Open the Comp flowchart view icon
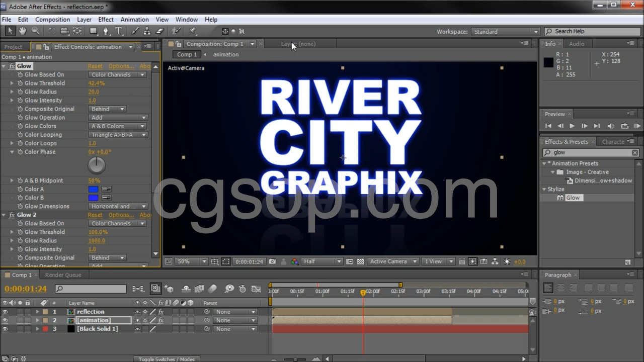644x362 pixels. [495, 261]
